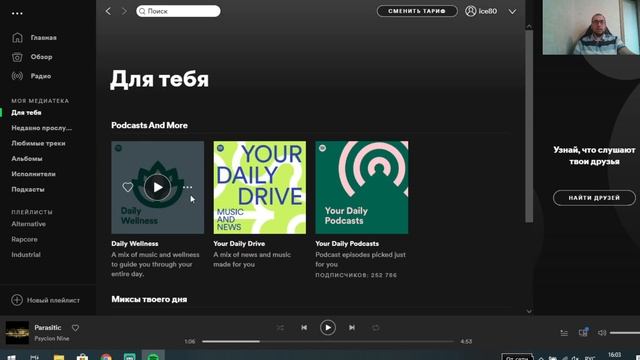Open Недавно прослушано list

[42, 128]
